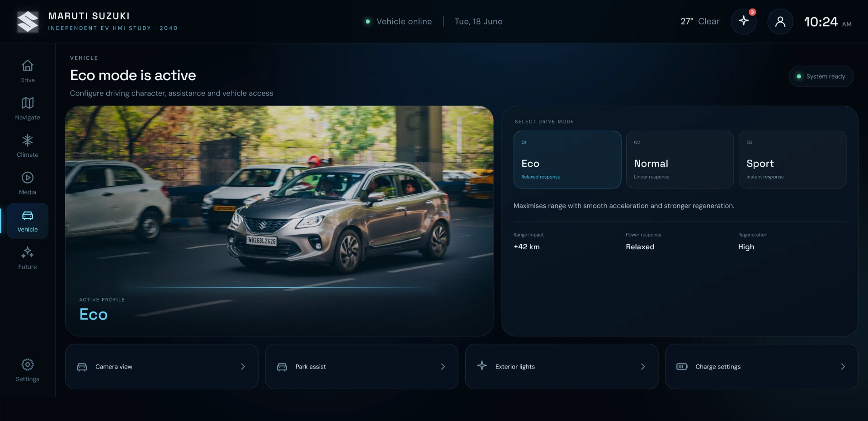Click the +42 km range impact value
This screenshot has height=421, width=868.
click(527, 247)
